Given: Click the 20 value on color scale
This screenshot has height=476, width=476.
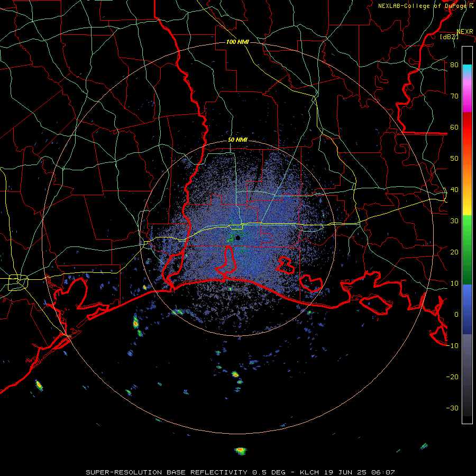Looking at the screenshot, I should coord(454,252).
